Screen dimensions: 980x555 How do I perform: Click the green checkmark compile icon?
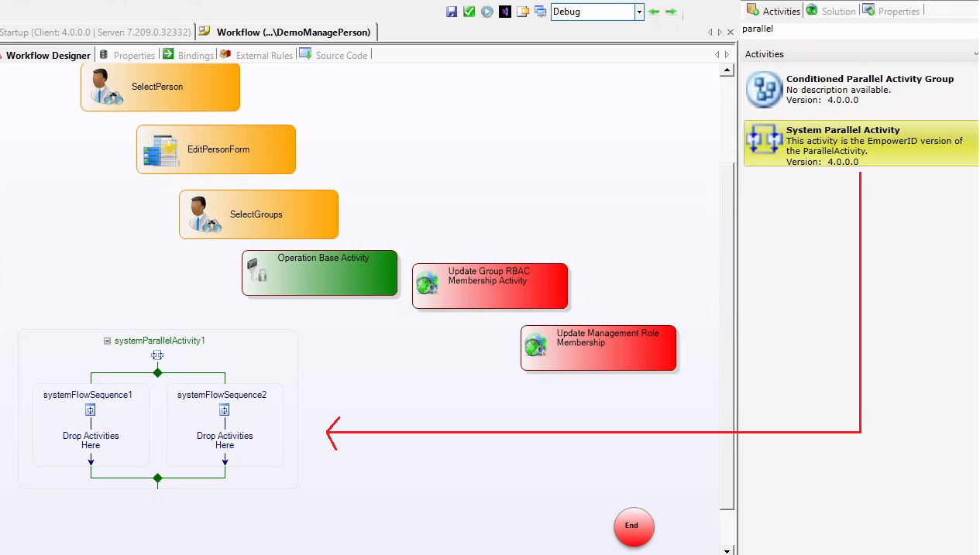[x=469, y=12]
